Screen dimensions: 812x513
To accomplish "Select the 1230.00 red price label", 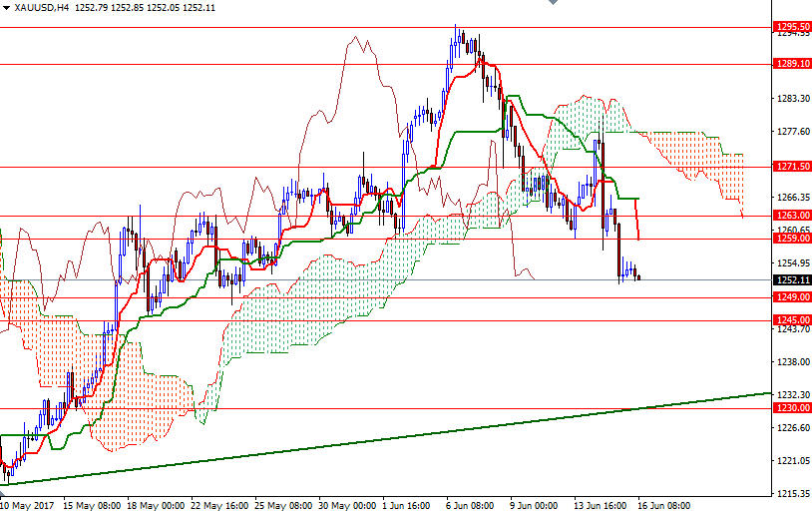I will pos(791,408).
